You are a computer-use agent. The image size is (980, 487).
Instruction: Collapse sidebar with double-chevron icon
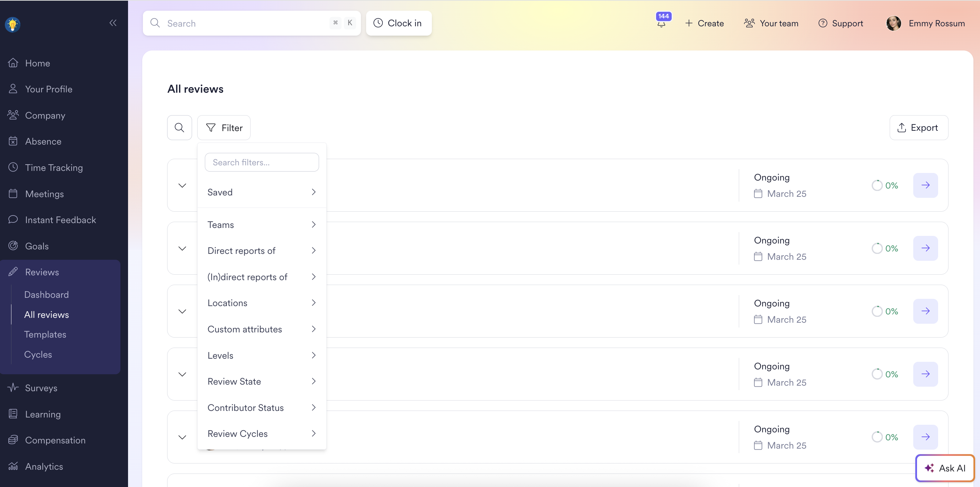113,23
